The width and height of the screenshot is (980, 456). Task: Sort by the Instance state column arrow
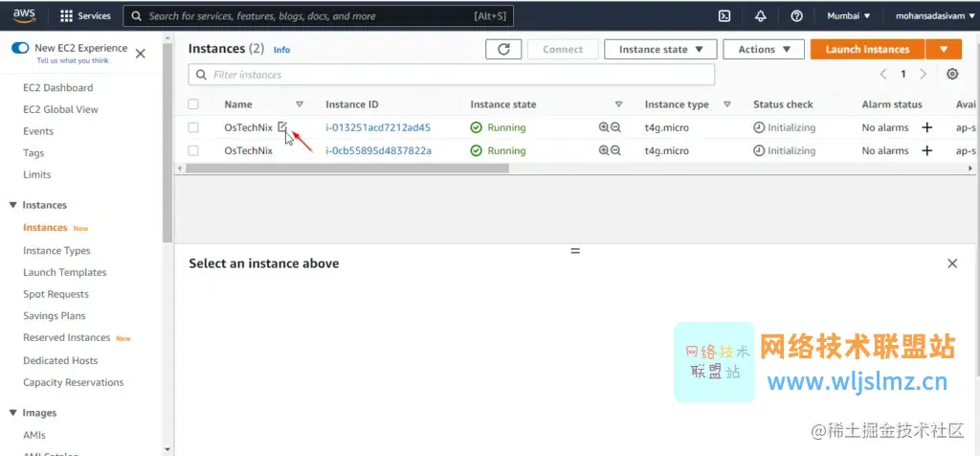pos(619,104)
